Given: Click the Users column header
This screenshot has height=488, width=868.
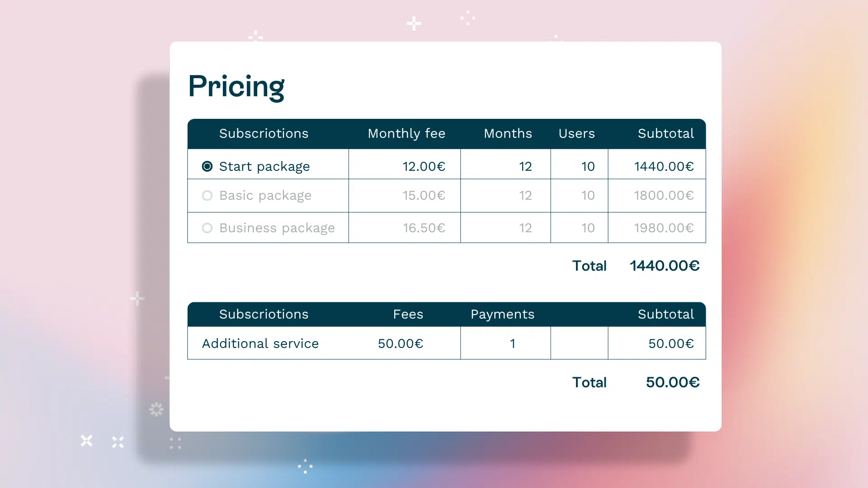Looking at the screenshot, I should [x=577, y=134].
